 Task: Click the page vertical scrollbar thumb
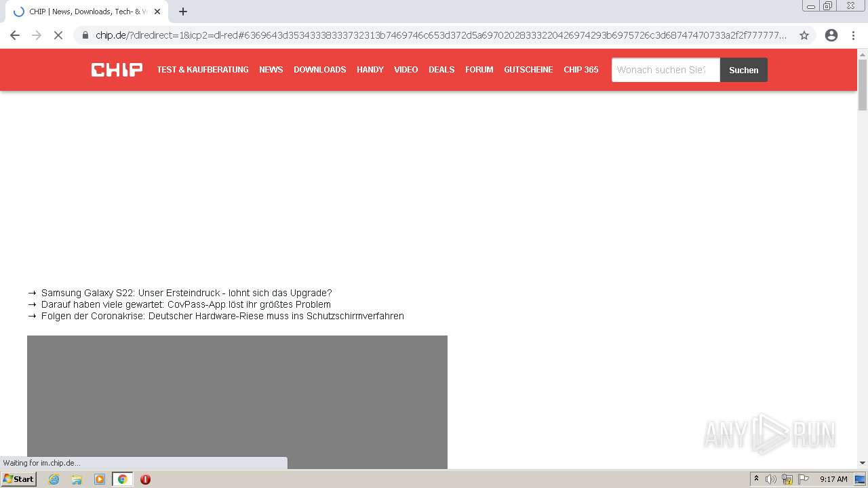(863, 85)
